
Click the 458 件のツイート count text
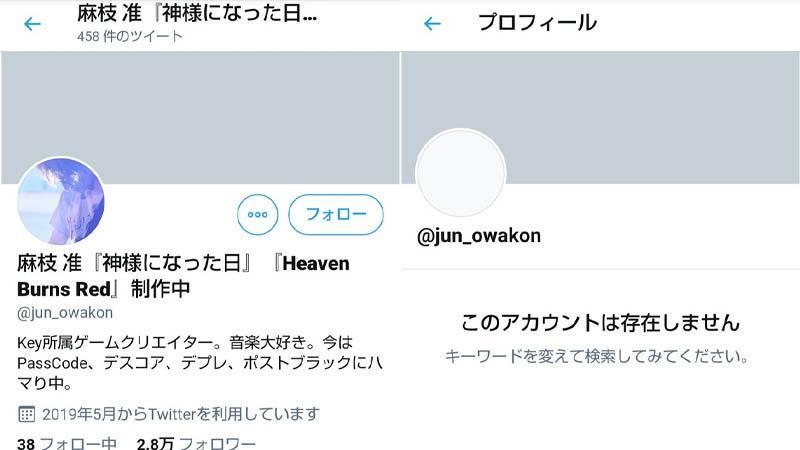point(130,36)
